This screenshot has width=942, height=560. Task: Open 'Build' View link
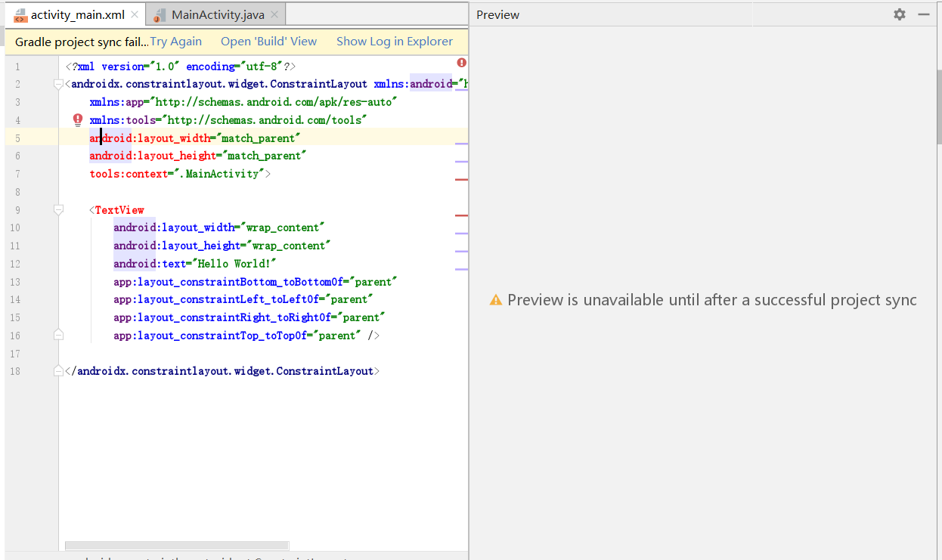[x=268, y=42]
